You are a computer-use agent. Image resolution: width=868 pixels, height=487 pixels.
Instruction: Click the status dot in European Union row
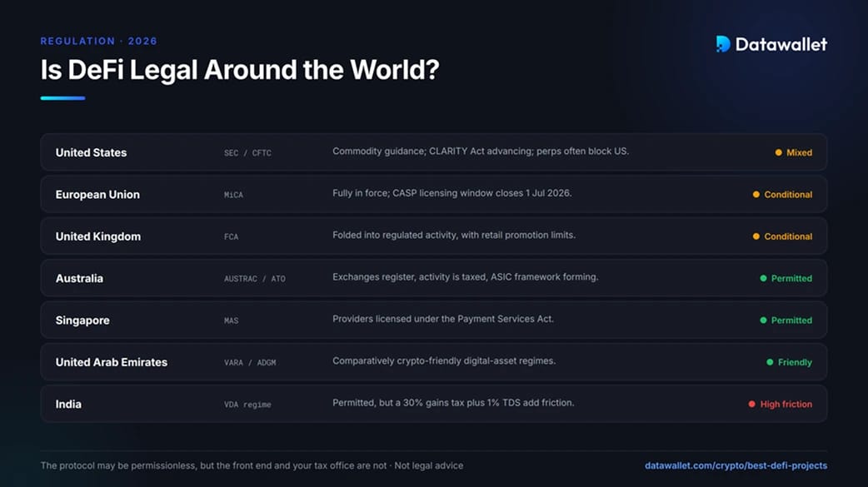pyautogui.click(x=756, y=194)
